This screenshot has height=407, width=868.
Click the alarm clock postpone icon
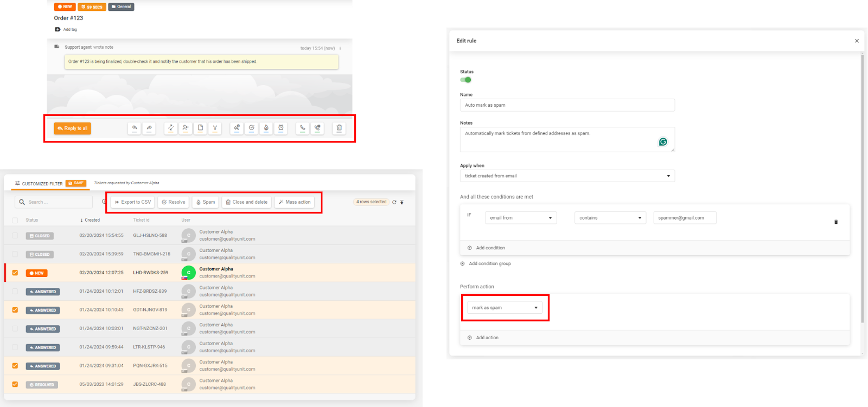pos(281,128)
